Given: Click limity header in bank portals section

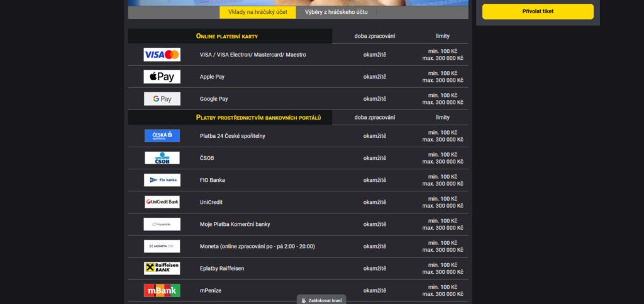Looking at the screenshot, I should 443,118.
